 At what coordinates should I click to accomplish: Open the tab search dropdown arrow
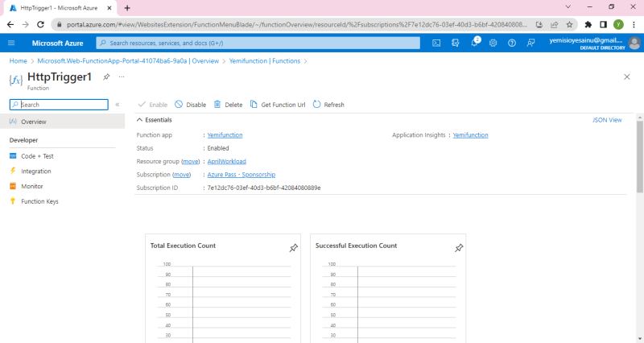tap(568, 6)
